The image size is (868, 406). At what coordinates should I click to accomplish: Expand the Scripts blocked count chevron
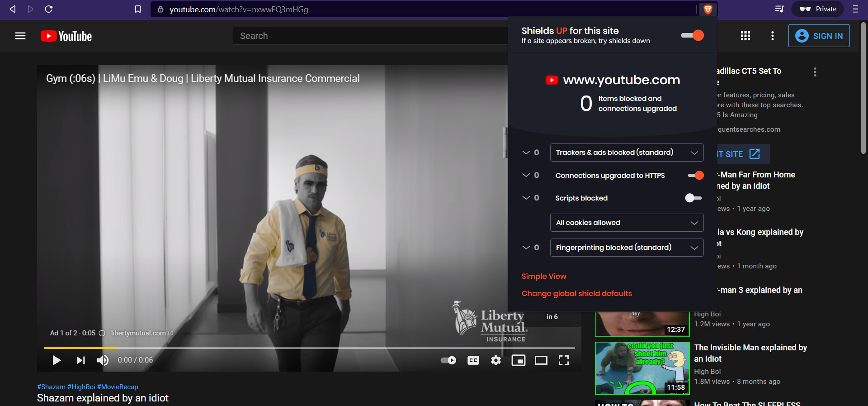point(526,198)
